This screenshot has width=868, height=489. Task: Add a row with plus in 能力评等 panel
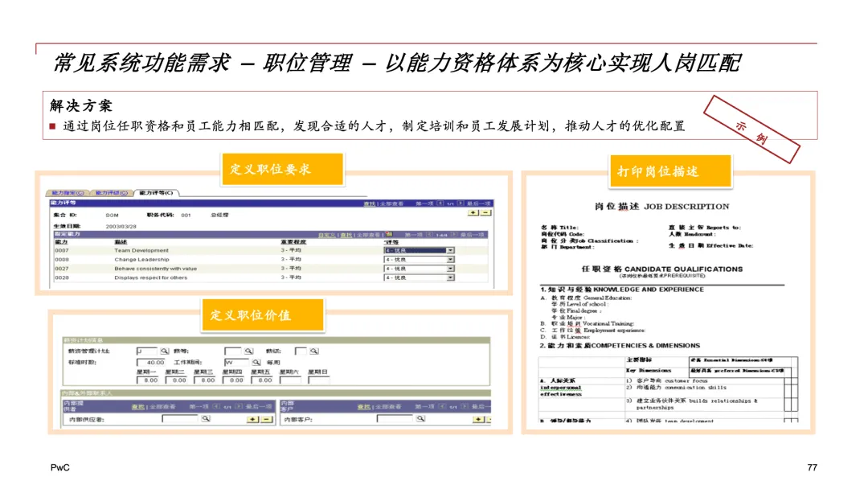473,212
